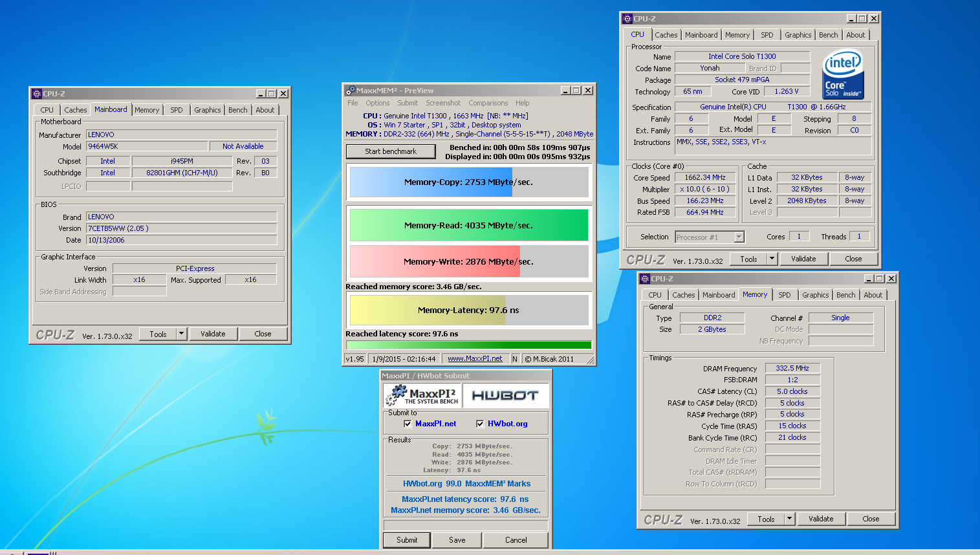Click Validate in CPU-Z CPU window
The width and height of the screenshot is (980, 555).
click(x=803, y=259)
